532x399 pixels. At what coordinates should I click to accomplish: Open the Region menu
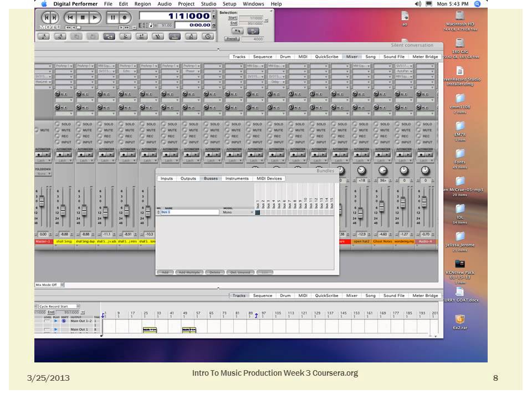pyautogui.click(x=142, y=4)
